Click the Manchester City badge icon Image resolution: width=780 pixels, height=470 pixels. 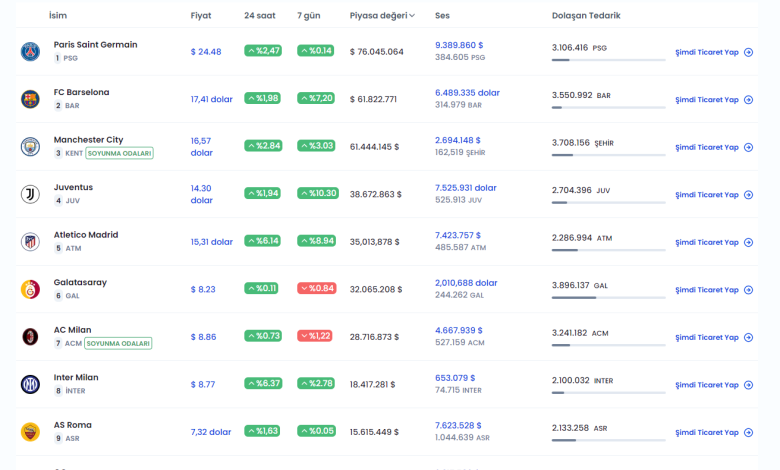pos(30,147)
